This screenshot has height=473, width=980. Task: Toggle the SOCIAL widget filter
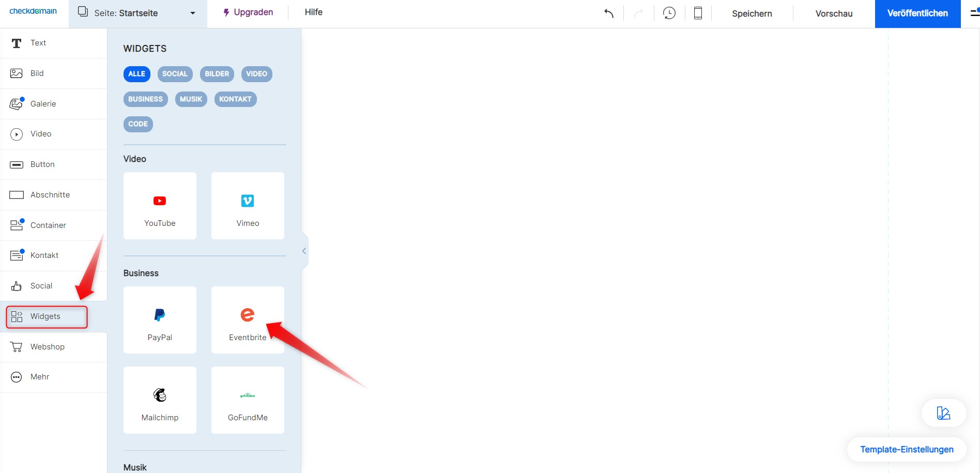tap(175, 74)
